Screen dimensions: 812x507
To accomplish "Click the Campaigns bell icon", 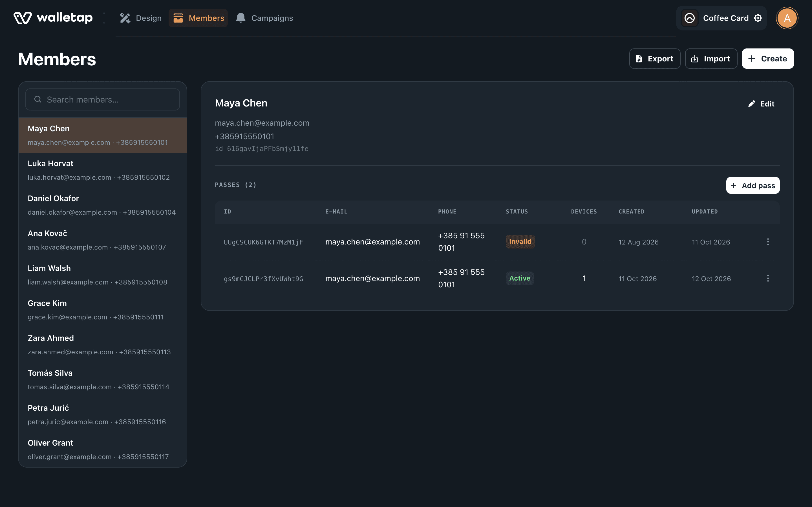I will click(x=240, y=18).
